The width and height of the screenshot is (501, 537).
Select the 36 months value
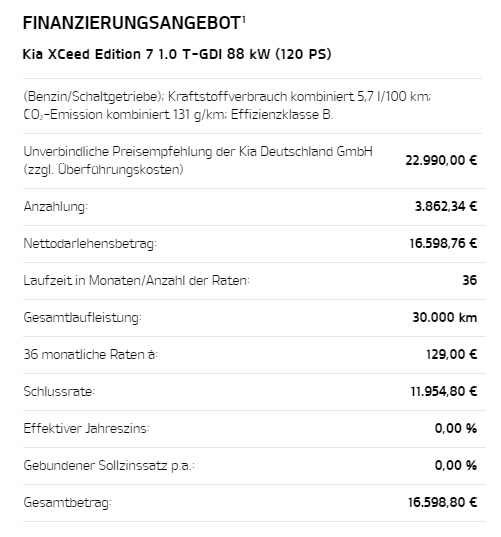pyautogui.click(x=469, y=280)
